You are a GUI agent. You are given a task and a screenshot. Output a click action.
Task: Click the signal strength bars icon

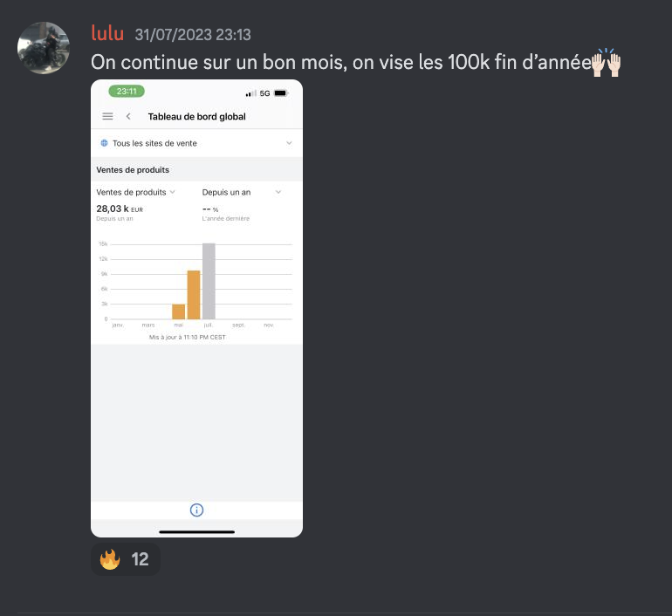tap(250, 93)
